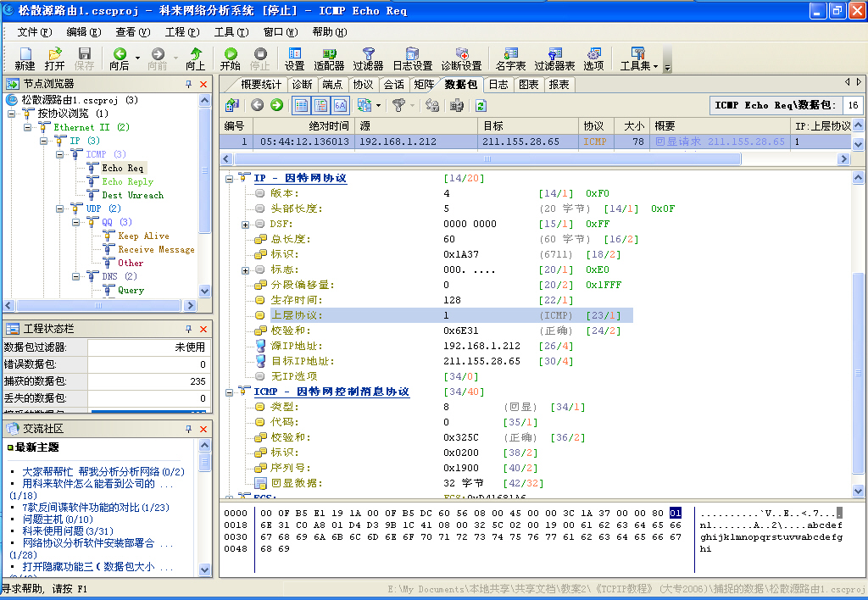Switch to the 概要统计 tab
The width and height of the screenshot is (868, 600).
(260, 85)
